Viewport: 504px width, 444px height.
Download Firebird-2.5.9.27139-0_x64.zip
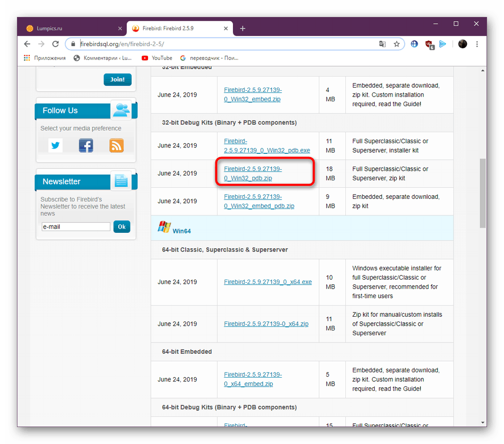coord(266,324)
